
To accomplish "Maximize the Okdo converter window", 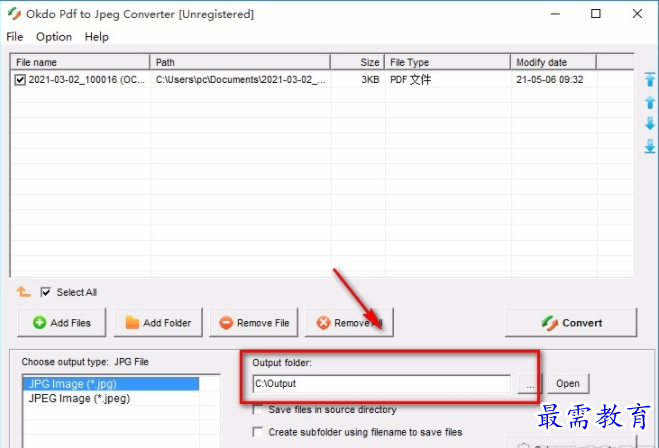I will [596, 14].
